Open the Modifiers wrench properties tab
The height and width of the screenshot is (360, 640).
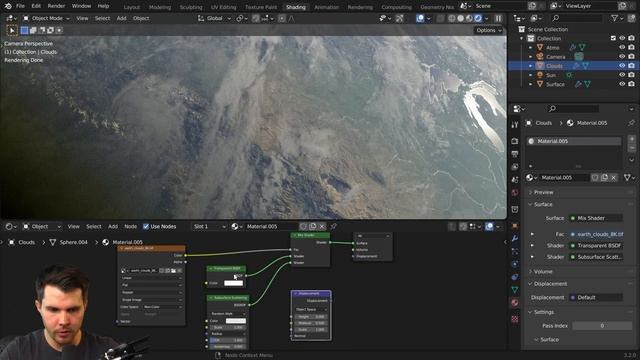pos(515,238)
